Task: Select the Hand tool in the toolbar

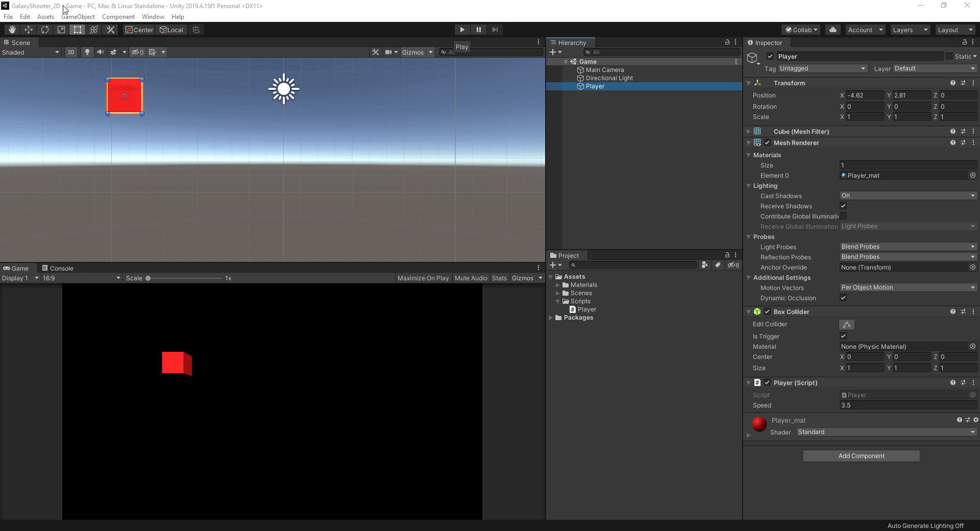Action: coord(11,29)
